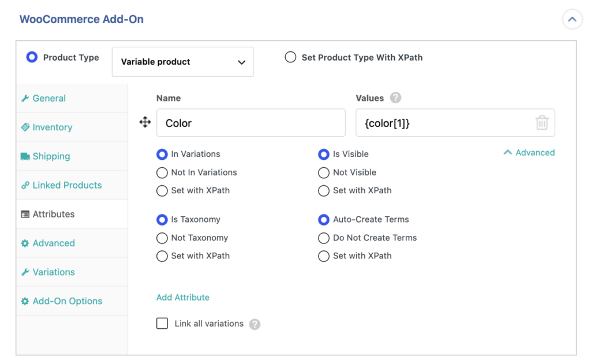This screenshot has width=591, height=364.
Task: Open the Advanced sidebar tab
Action: 72,243
